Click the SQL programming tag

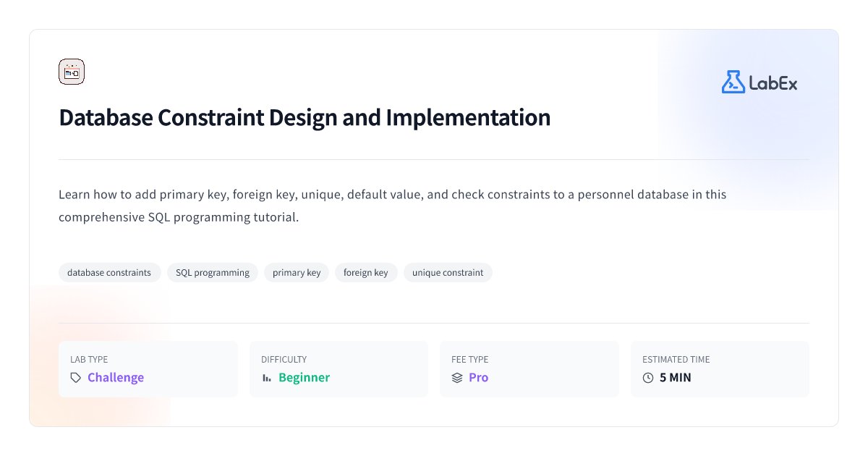[x=212, y=272]
